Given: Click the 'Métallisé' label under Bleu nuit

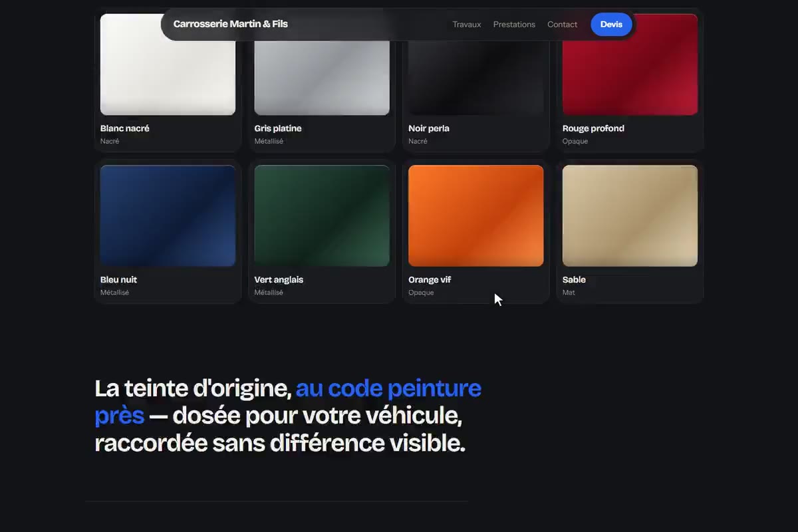Looking at the screenshot, I should (x=114, y=293).
